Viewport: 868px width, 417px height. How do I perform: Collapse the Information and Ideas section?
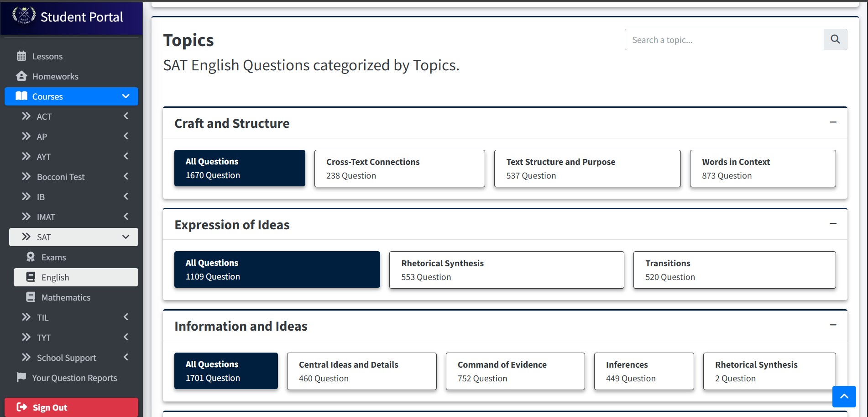[833, 325]
